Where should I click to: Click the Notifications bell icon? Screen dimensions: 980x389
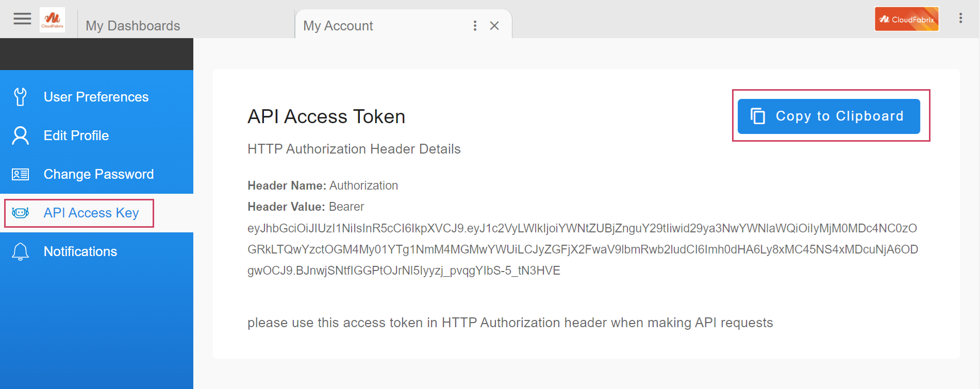(20, 251)
